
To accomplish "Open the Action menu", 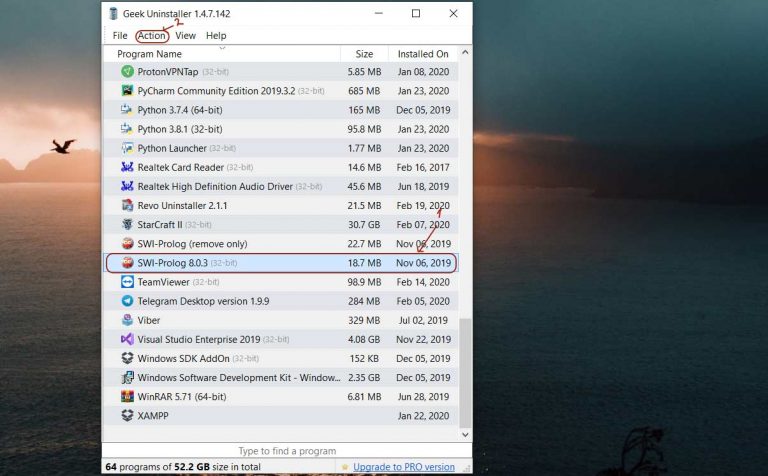I will pos(152,36).
